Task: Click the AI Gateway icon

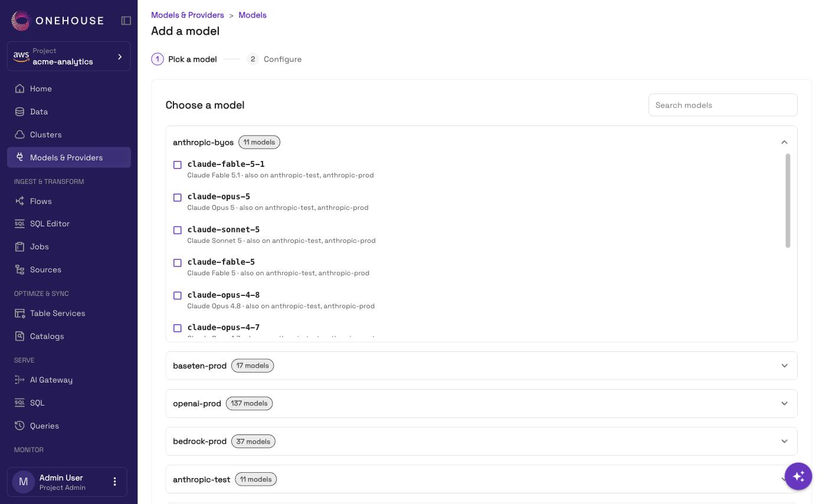Action: pyautogui.click(x=19, y=380)
